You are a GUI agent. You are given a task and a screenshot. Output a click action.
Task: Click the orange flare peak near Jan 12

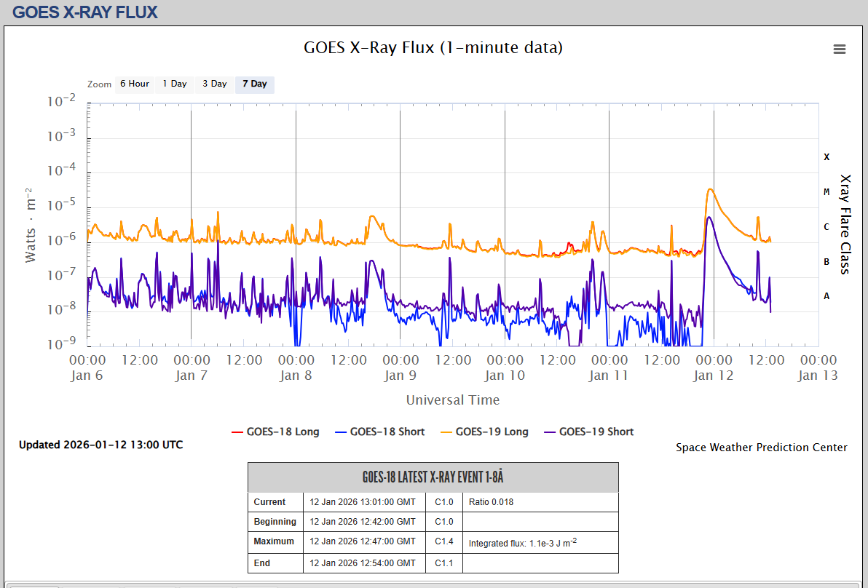[710, 190]
